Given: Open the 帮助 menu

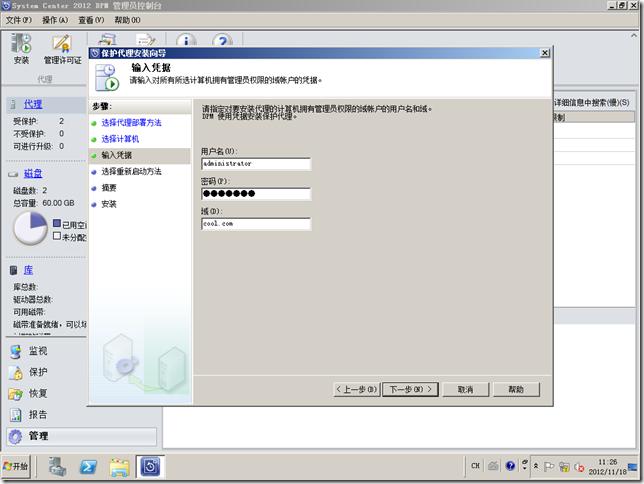Looking at the screenshot, I should [127, 20].
